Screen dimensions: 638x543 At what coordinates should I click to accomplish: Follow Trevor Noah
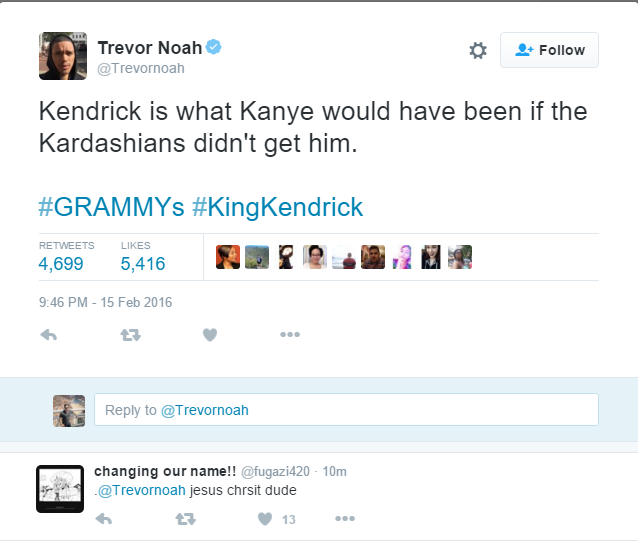point(549,50)
